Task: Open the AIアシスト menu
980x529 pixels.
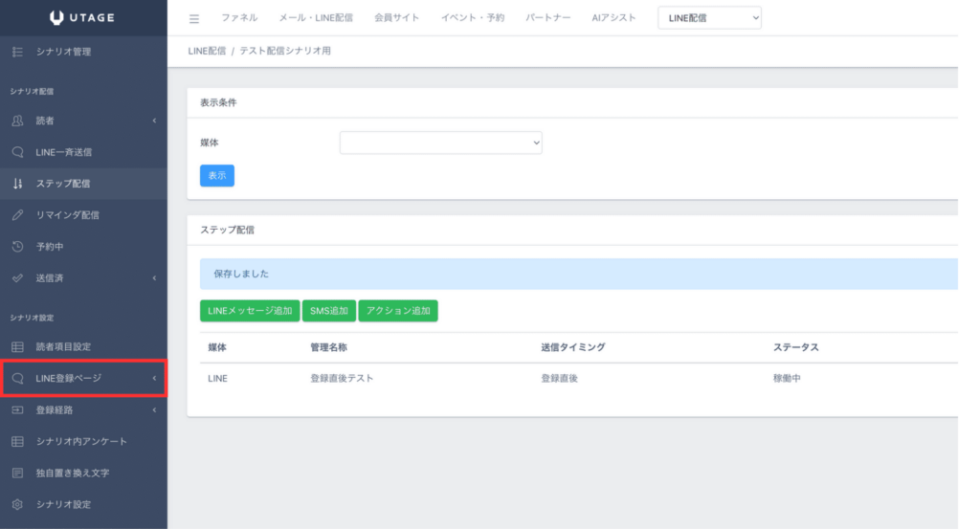Action: 613,17
